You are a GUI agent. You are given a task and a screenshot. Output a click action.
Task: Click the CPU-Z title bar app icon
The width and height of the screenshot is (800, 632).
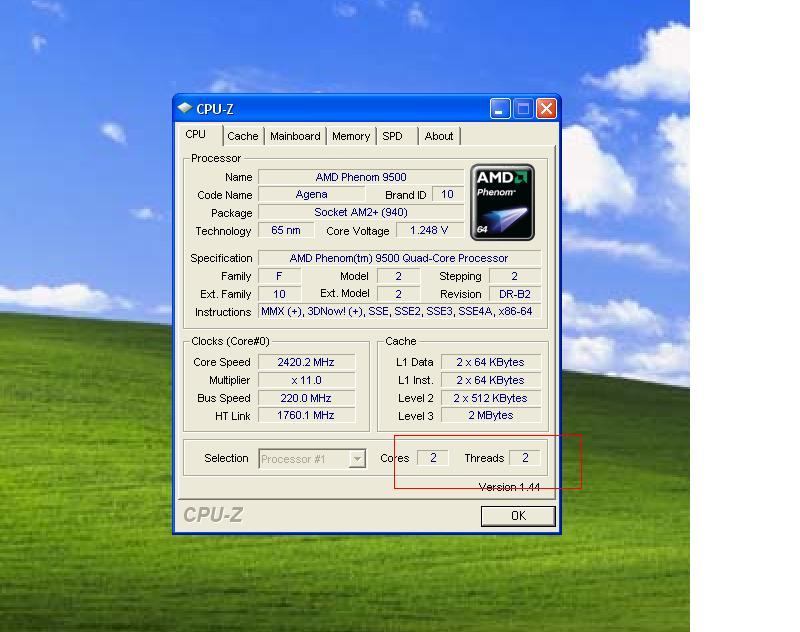point(185,109)
